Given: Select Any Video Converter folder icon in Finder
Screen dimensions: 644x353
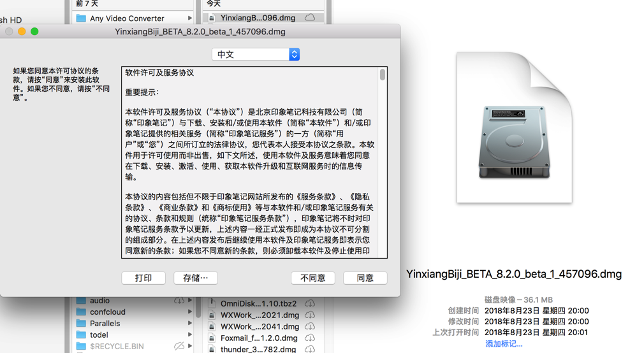Looking at the screenshot, I should (81, 18).
